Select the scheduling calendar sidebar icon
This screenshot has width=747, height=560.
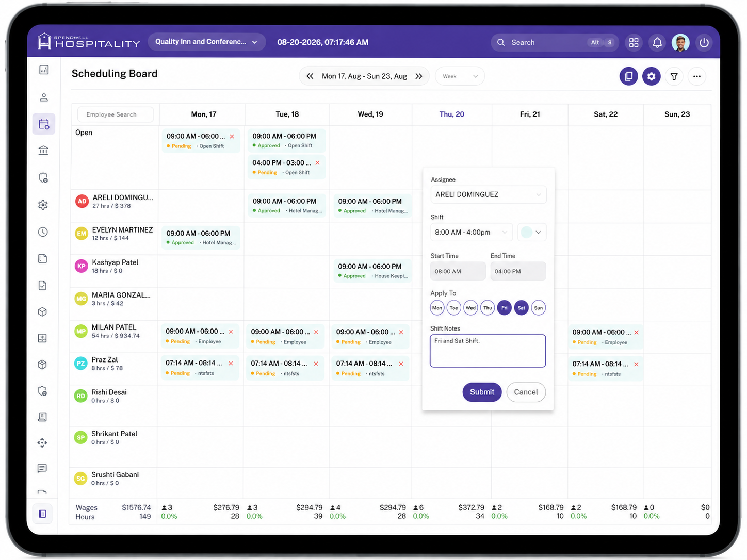click(x=44, y=124)
